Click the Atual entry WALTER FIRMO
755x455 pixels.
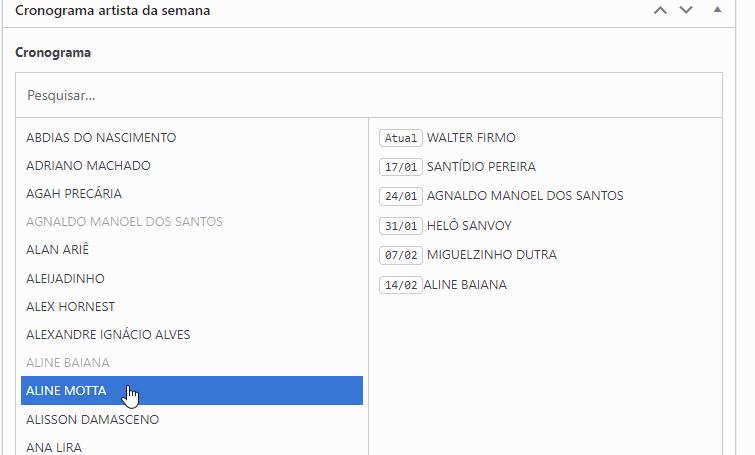coord(471,138)
